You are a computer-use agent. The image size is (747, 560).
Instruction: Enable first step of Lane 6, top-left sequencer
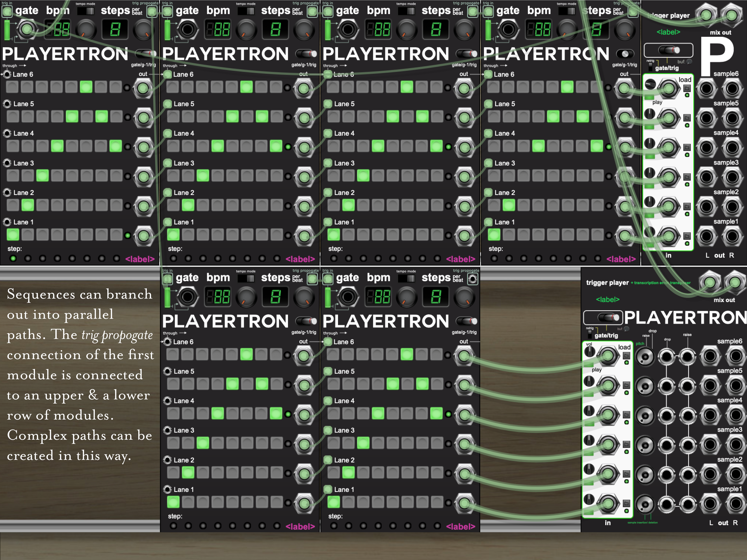click(x=13, y=87)
